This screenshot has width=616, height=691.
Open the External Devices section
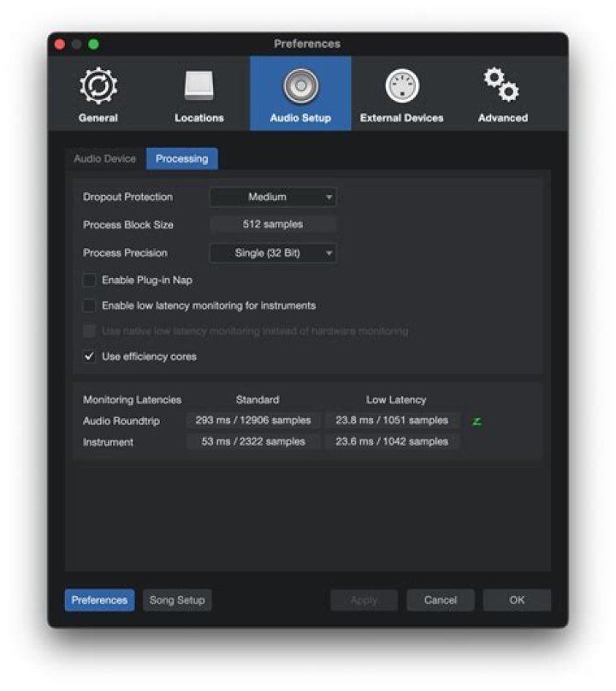[402, 94]
